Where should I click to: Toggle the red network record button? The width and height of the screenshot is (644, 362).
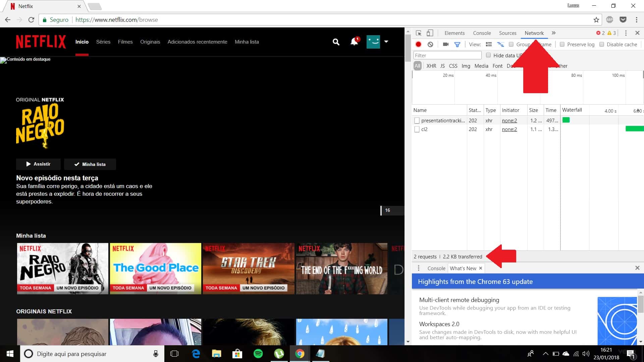coord(418,44)
